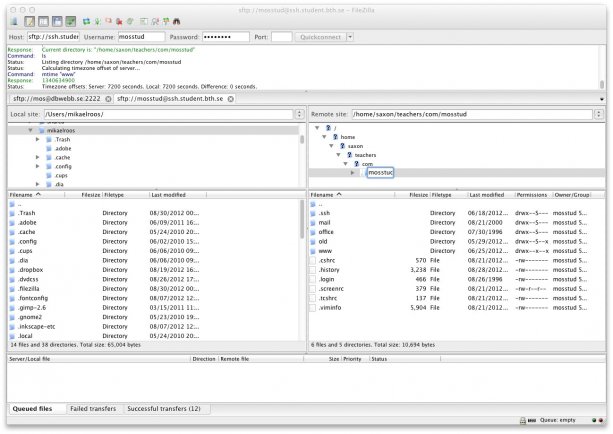Select the local '.inkscape-etc' directory row
Image resolution: width=613 pixels, height=434 pixels.
(x=153, y=326)
